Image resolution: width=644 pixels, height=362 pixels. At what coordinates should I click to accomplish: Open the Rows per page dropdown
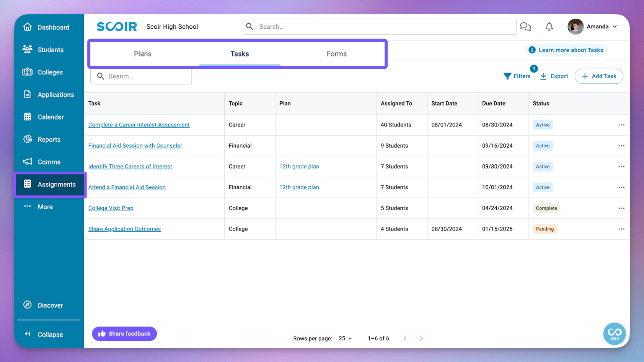(x=345, y=338)
